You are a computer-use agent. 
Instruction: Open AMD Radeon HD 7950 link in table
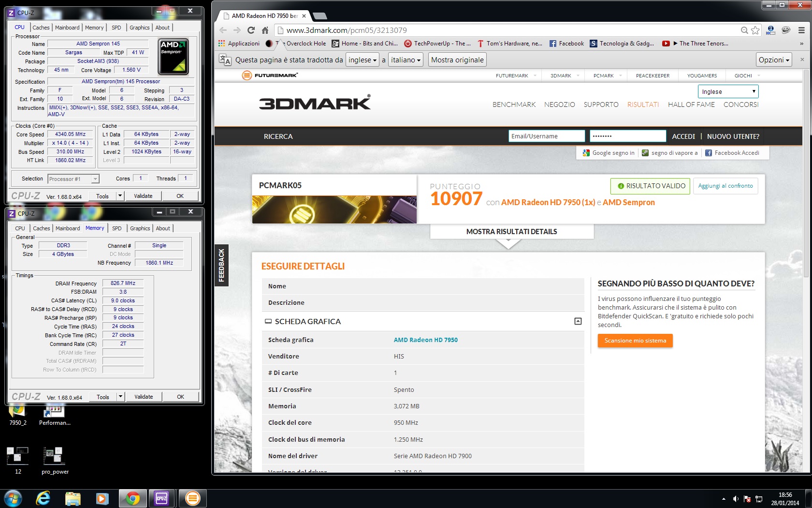[x=425, y=340]
